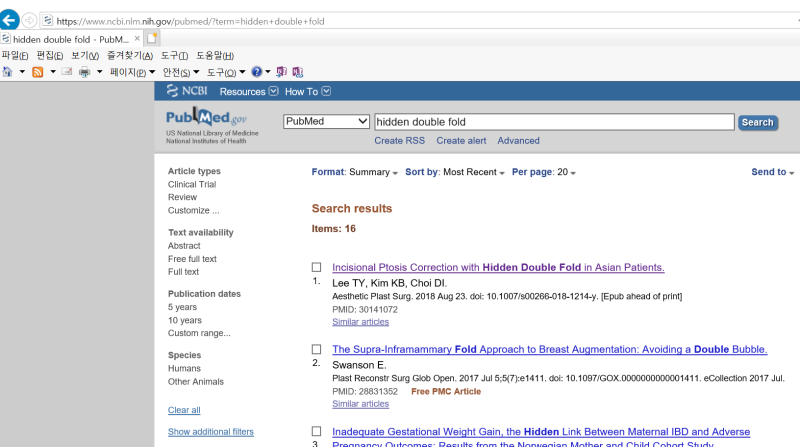
Task: Click the site icon in the address bar
Action: 47,20
